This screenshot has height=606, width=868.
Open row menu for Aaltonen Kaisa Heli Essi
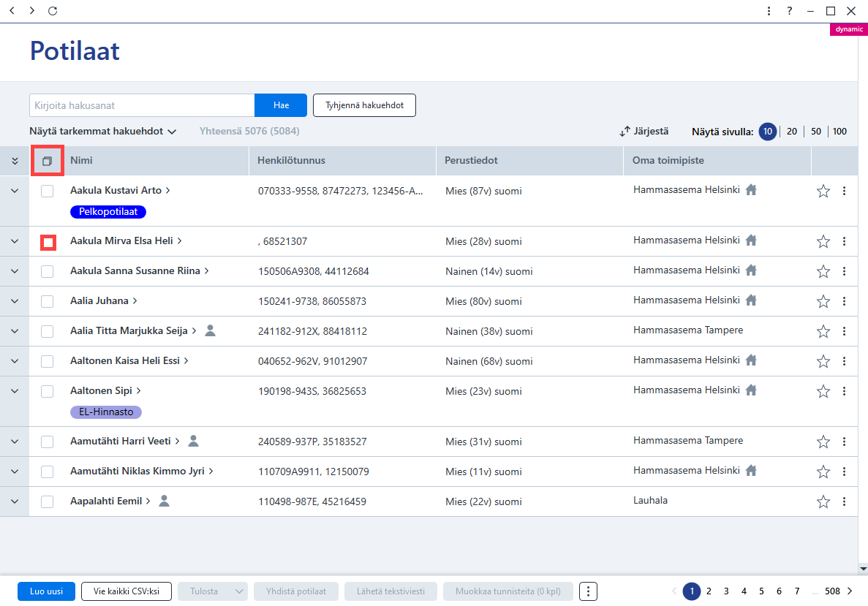(844, 361)
